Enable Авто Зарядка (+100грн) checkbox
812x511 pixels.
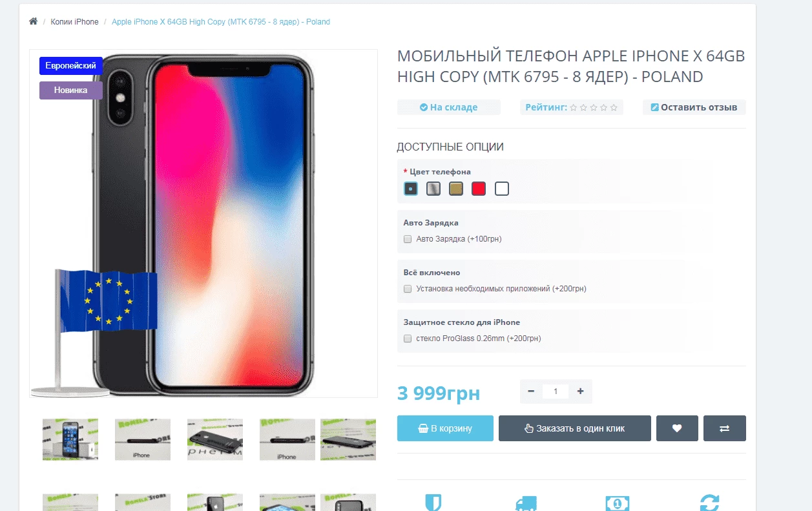point(408,239)
